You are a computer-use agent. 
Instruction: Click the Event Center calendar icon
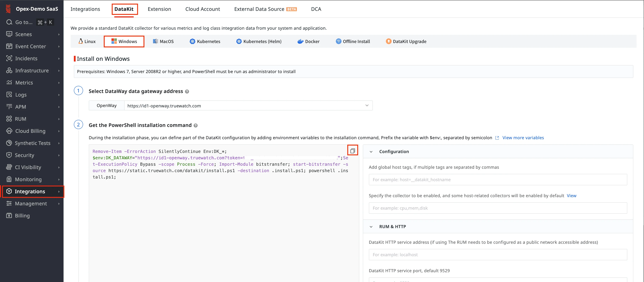9,46
